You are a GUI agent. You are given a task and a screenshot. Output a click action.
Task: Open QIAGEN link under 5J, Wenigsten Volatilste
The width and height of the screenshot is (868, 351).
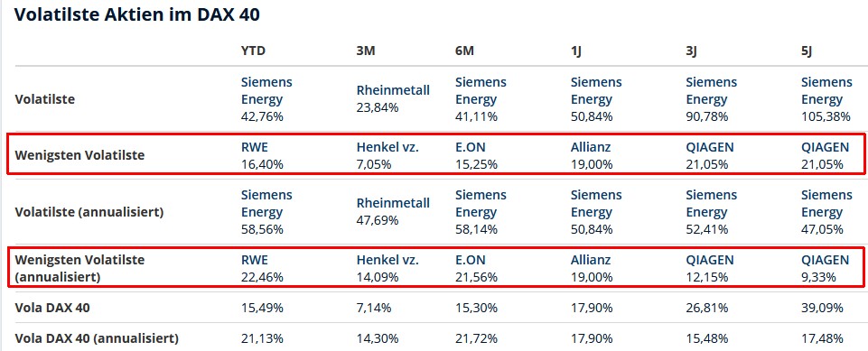[x=825, y=147]
